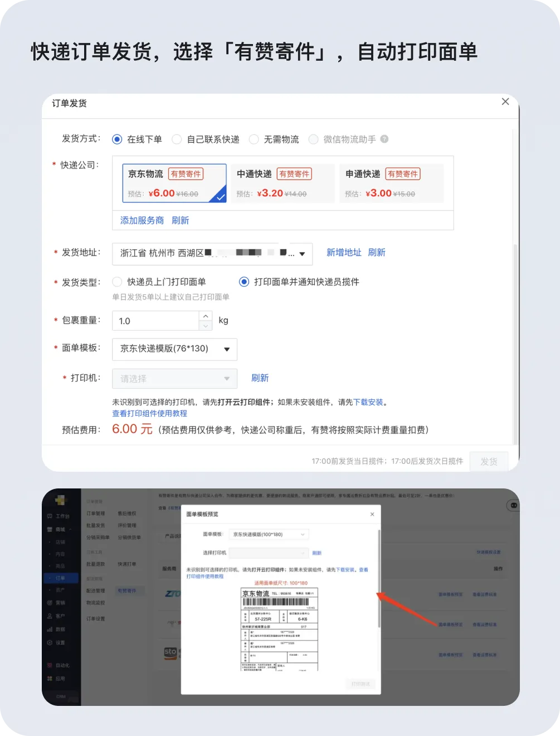Increase package weight with up arrow
Image resolution: width=560 pixels, height=736 pixels.
pos(206,316)
